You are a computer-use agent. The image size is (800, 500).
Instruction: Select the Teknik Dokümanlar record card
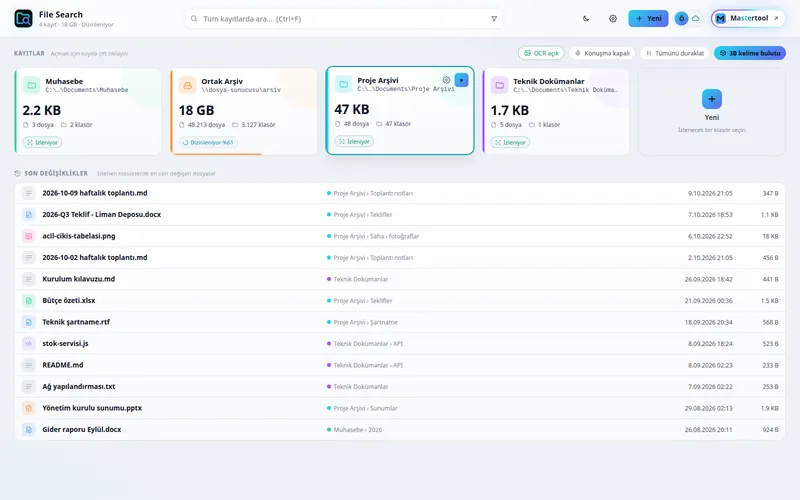(556, 111)
